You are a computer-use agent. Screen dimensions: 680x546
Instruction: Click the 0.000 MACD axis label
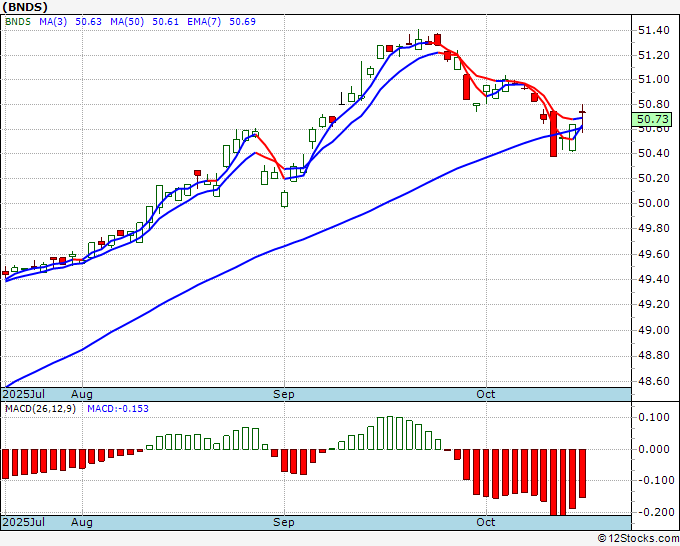(x=654, y=449)
